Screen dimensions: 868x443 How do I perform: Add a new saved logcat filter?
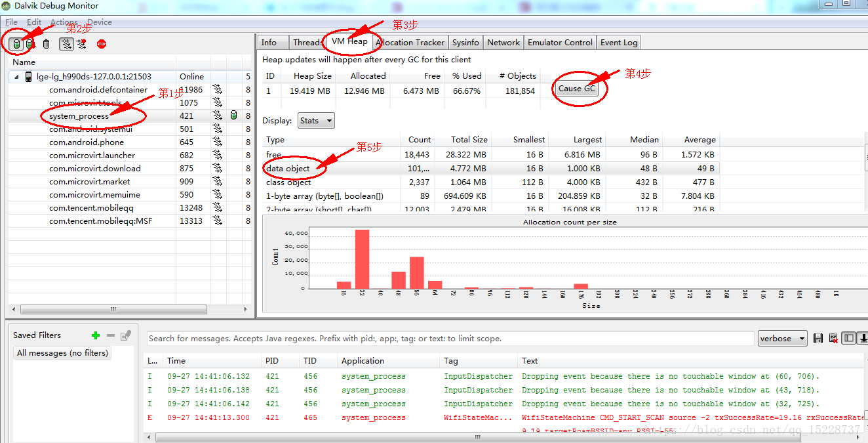[96, 335]
